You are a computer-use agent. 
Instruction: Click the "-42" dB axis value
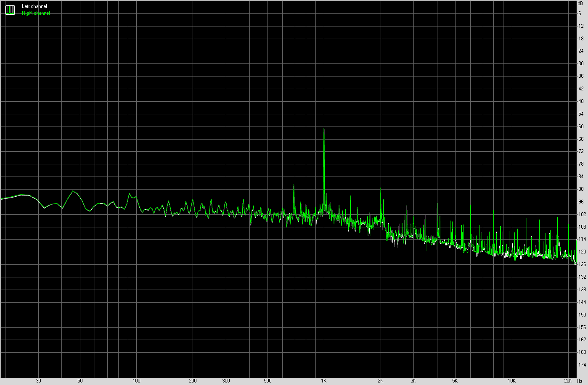(580, 89)
